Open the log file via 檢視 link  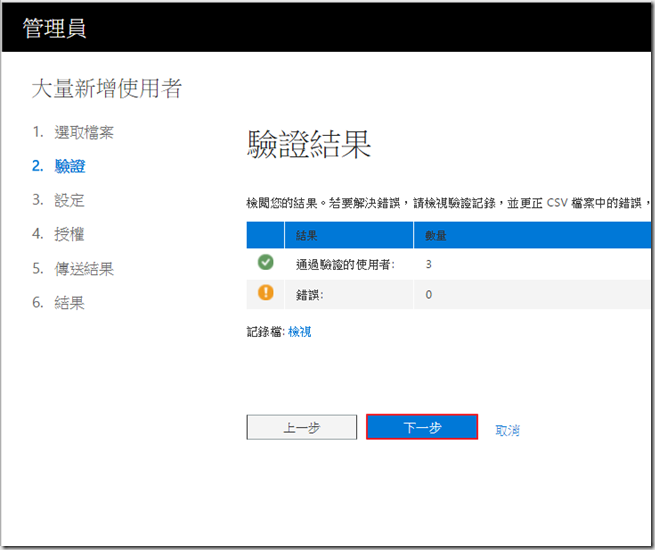[x=299, y=331]
